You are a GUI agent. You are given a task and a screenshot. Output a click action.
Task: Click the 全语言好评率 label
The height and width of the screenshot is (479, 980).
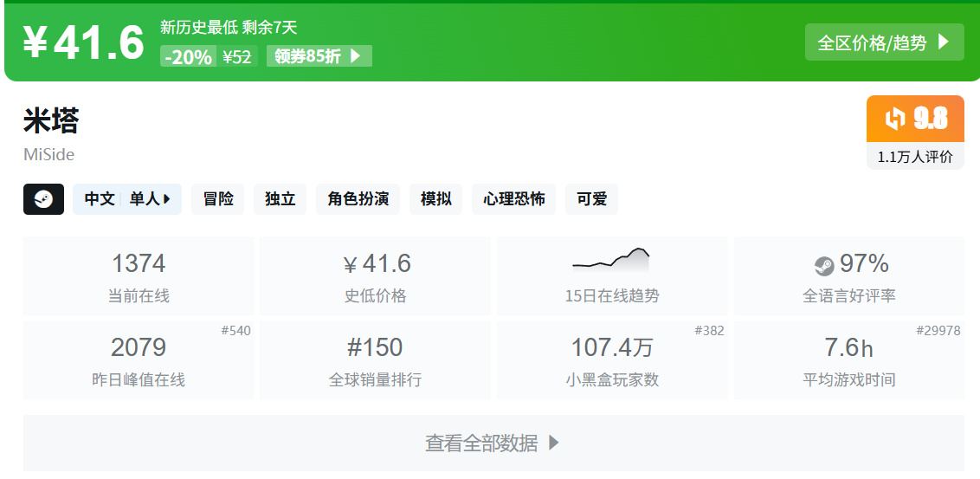coord(848,295)
